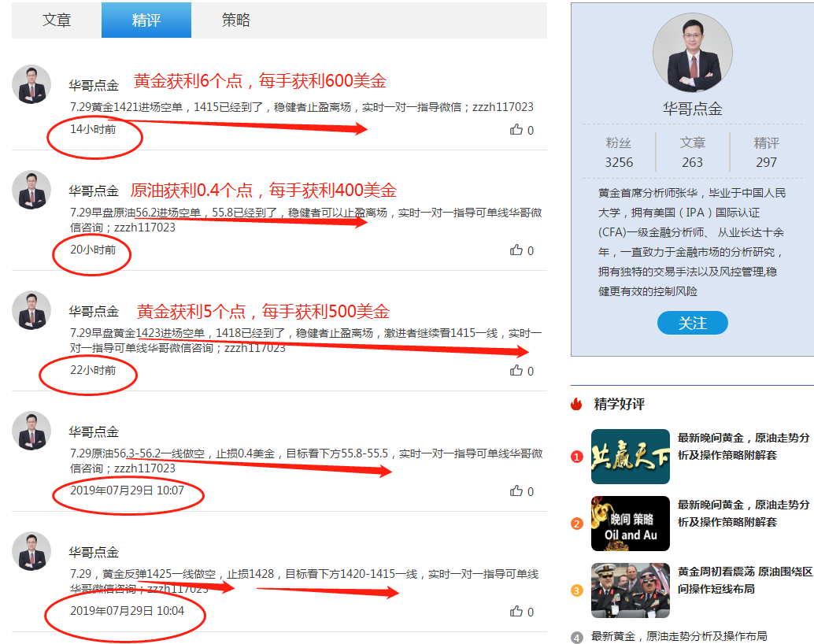Click author avatar on 10:04 post

[31, 552]
